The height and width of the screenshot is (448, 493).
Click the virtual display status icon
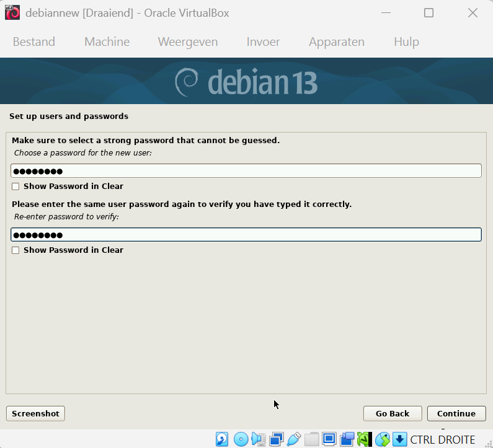(329, 439)
